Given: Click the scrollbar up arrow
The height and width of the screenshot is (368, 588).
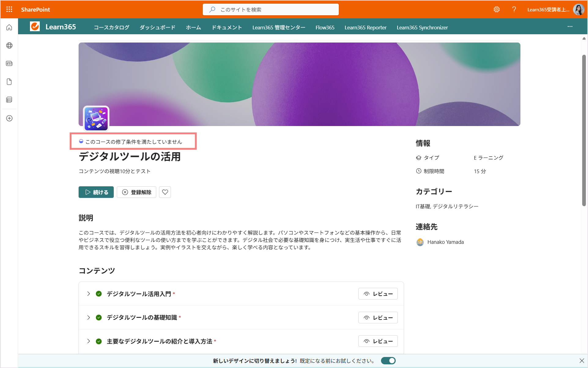Looking at the screenshot, I should (x=584, y=39).
